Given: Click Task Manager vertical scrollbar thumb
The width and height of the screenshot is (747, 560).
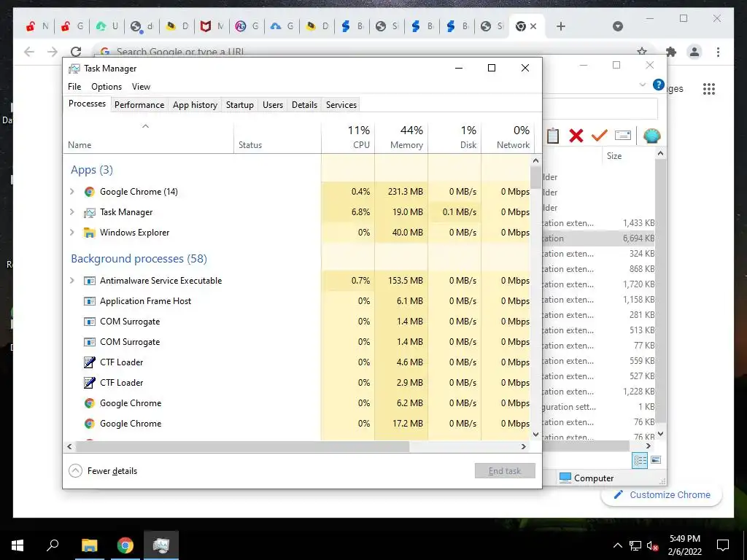Looking at the screenshot, I should (x=535, y=177).
